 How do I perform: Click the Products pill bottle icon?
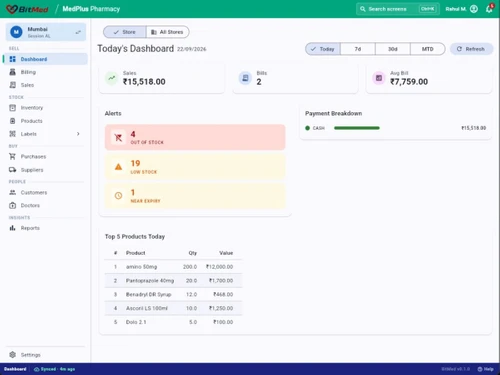click(13, 121)
